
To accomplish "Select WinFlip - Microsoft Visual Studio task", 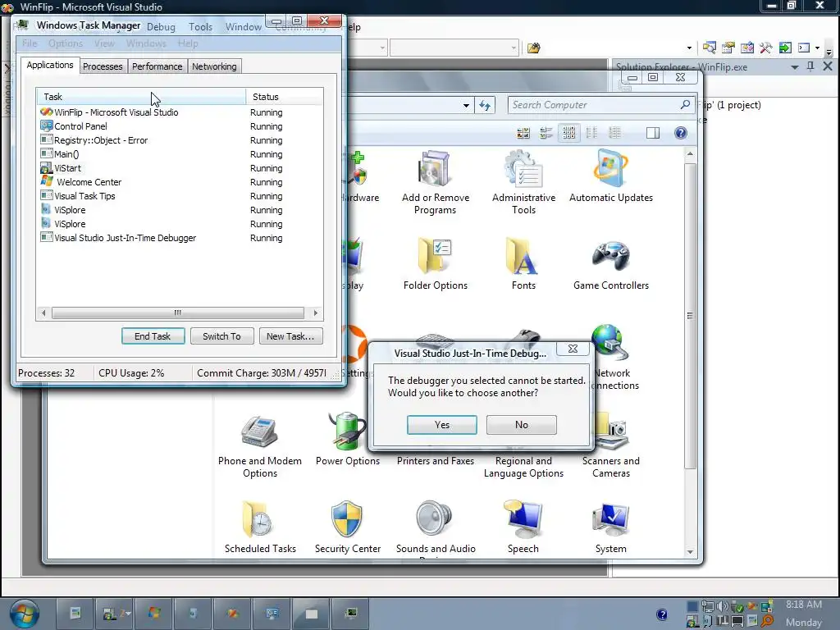I will click(x=180, y=112).
